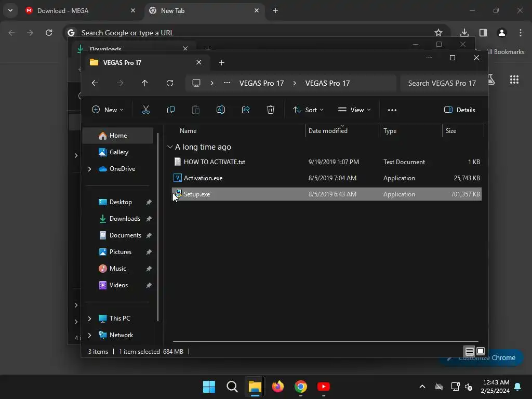Click the Rename icon in Explorer toolbar
This screenshot has height=399, width=532.
(x=221, y=110)
